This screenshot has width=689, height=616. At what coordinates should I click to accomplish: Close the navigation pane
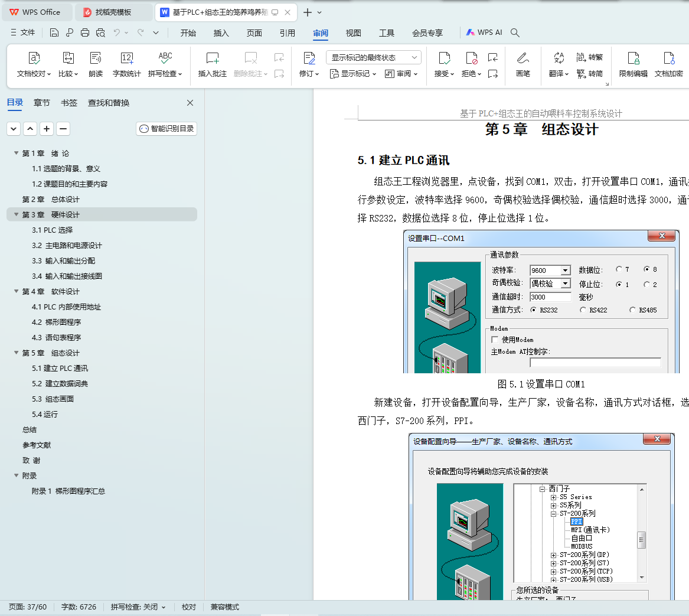click(x=190, y=103)
